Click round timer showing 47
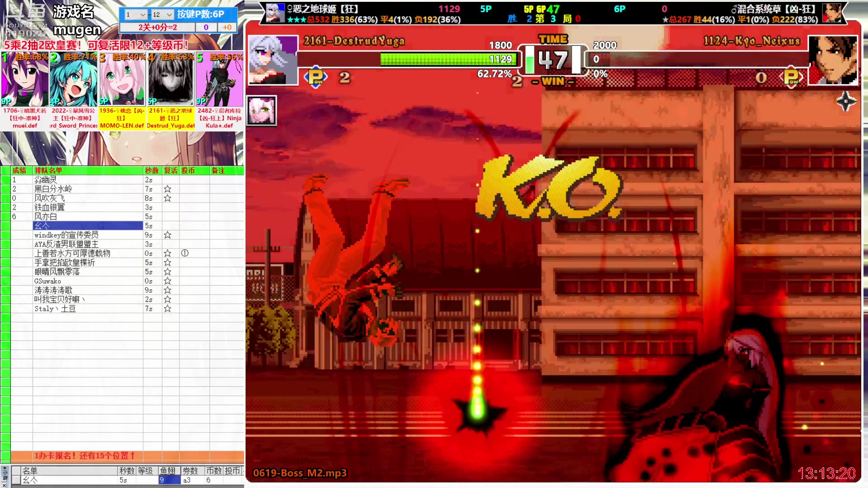This screenshot has height=488, width=868. 552,60
